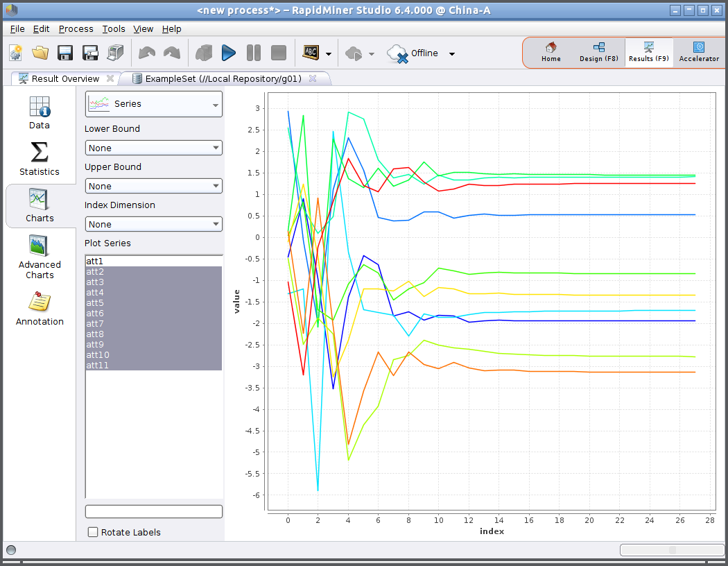Viewport: 728px width, 566px height.
Task: Click the ABC validation icon
Action: (311, 53)
